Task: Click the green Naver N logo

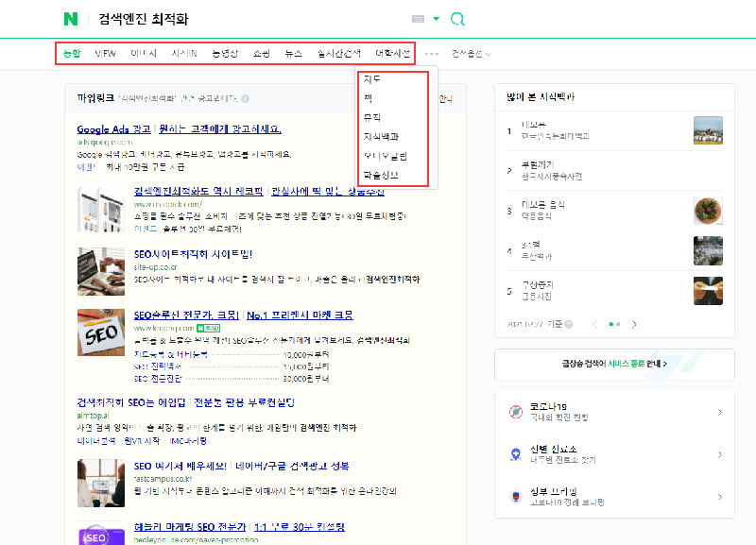Action: 71,19
